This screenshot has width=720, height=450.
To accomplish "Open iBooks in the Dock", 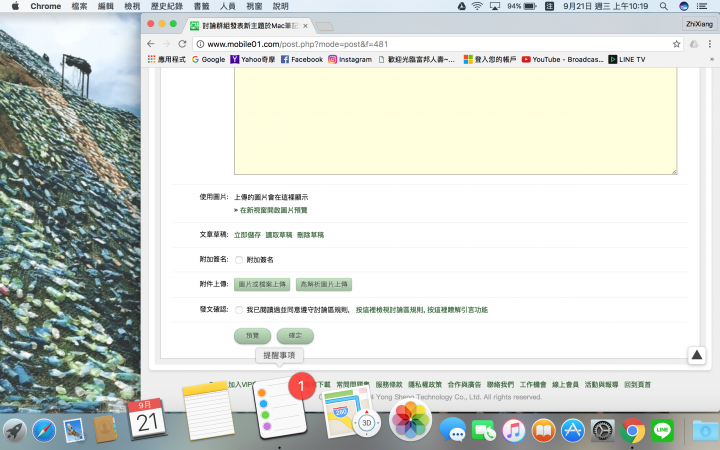I will point(543,431).
